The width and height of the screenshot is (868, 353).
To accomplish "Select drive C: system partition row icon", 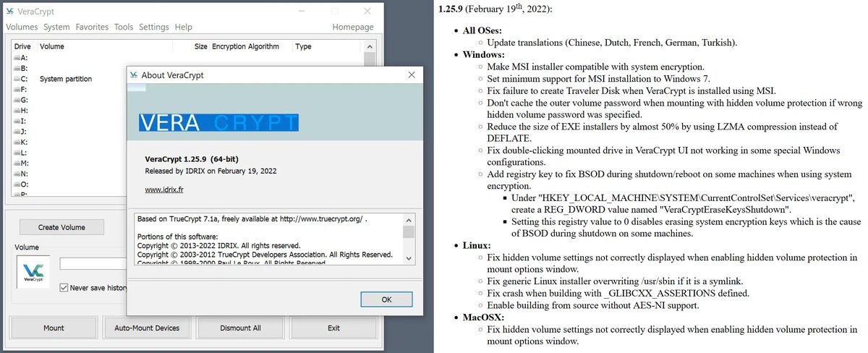I will (17, 79).
